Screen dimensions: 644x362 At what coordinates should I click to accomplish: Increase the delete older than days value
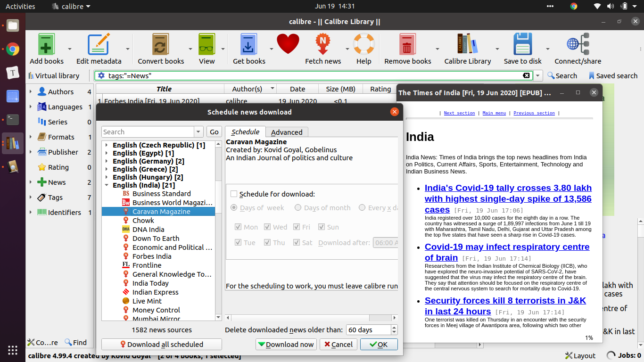click(x=394, y=327)
